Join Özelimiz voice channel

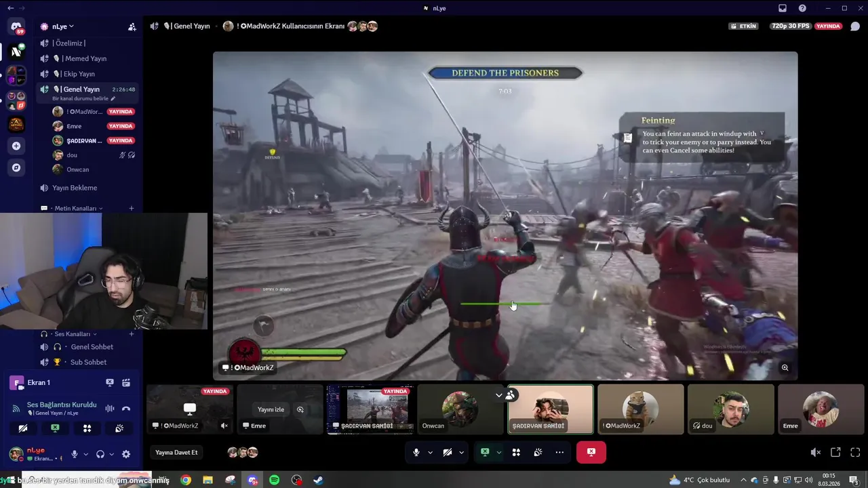click(89, 43)
